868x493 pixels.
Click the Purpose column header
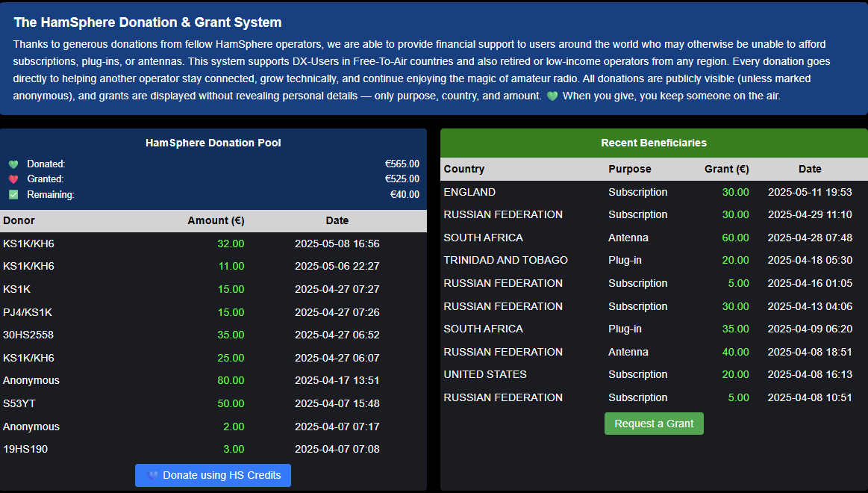(x=629, y=169)
